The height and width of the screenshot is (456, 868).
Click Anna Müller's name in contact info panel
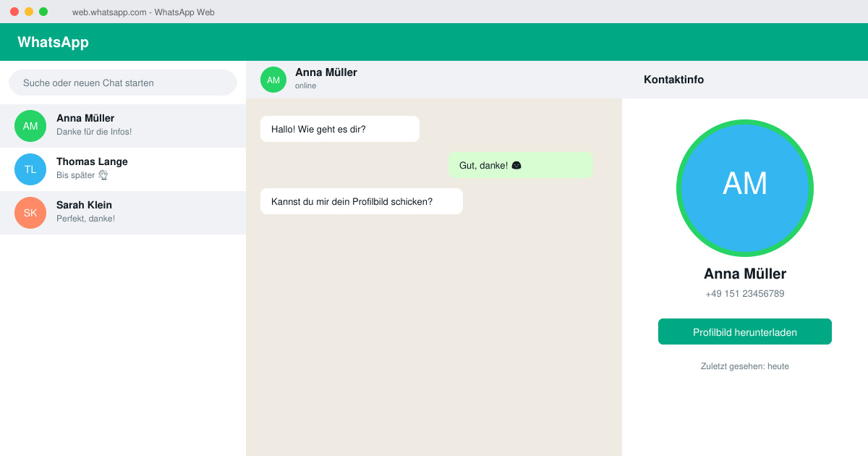coord(745,274)
